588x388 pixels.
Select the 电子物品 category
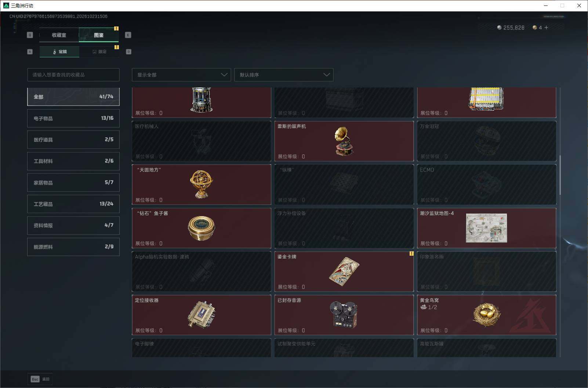[73, 118]
